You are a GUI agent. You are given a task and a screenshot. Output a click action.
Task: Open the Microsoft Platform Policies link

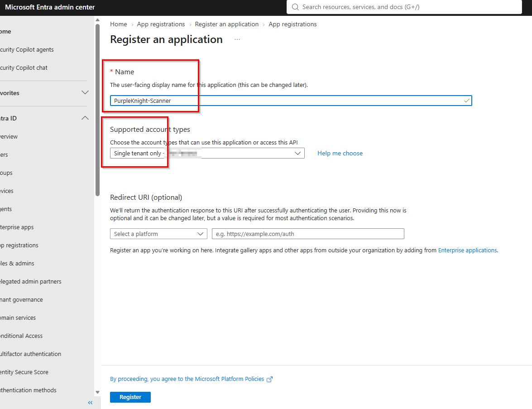pyautogui.click(x=187, y=379)
